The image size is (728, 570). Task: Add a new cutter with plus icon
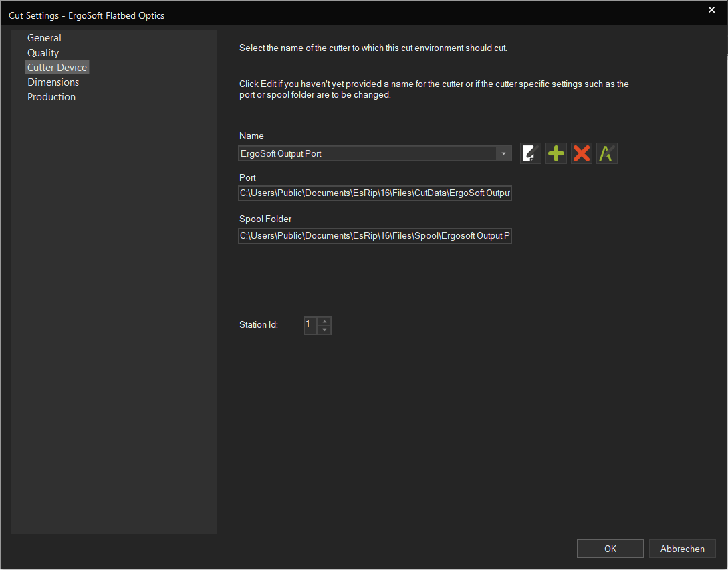pyautogui.click(x=556, y=153)
